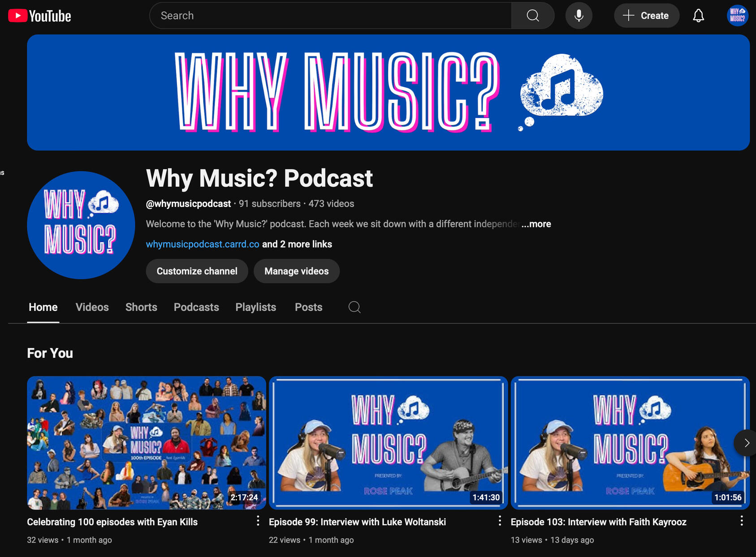Activate voice search microphone
Image resolution: width=756 pixels, height=557 pixels.
coord(579,16)
